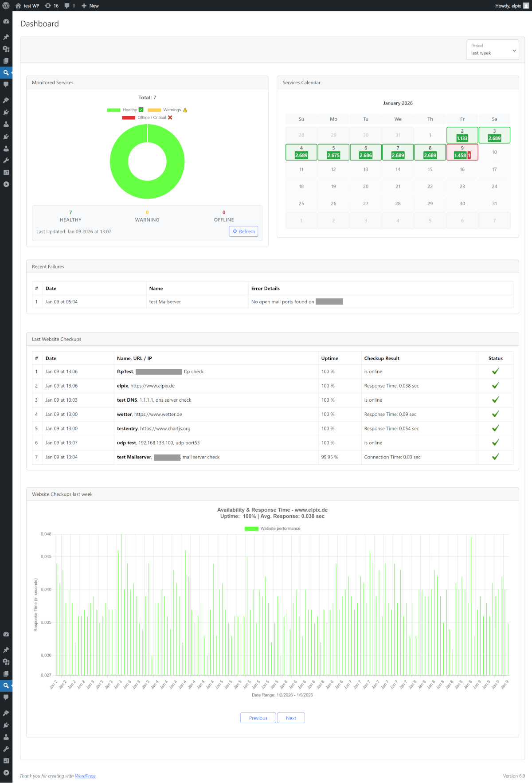Click the green checkmark in wetter row

click(495, 414)
